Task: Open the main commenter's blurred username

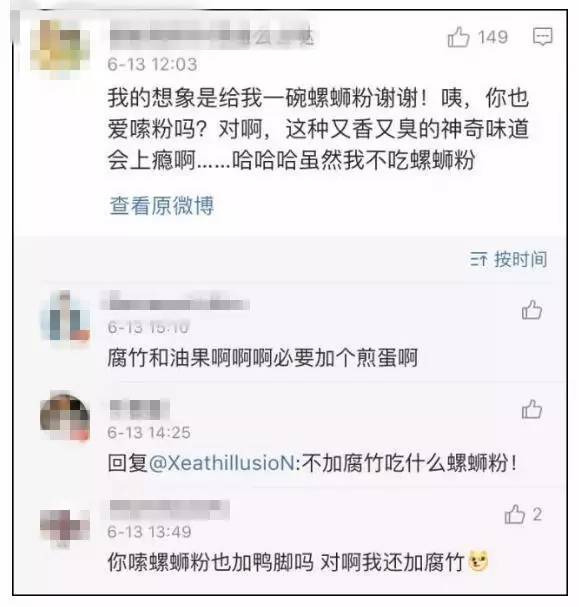Action: (x=211, y=38)
